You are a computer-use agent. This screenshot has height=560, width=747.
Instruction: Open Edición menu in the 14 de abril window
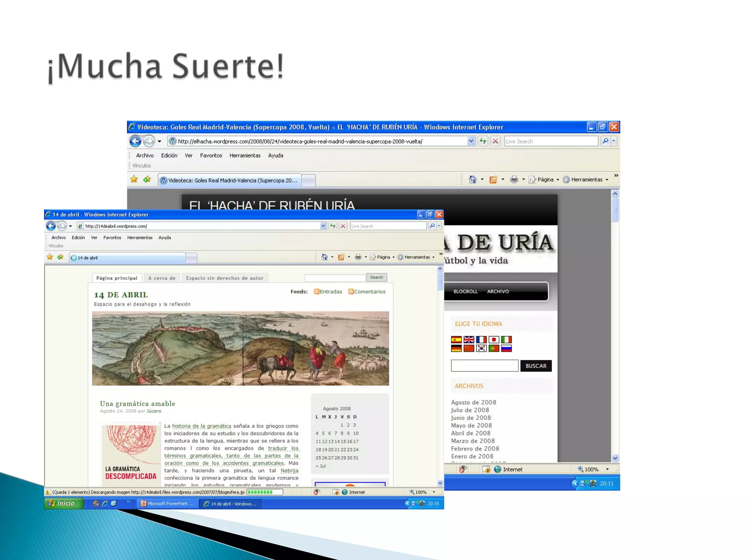[x=78, y=237]
